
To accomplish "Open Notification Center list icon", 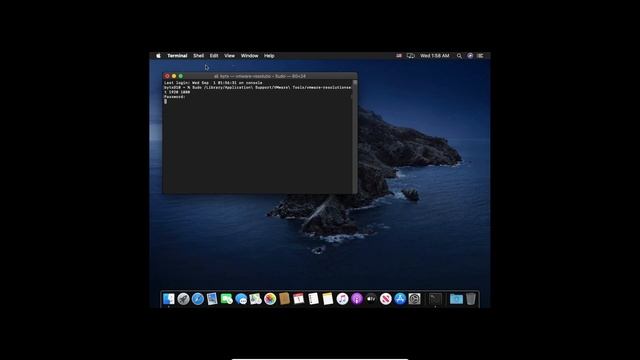I will (480, 56).
